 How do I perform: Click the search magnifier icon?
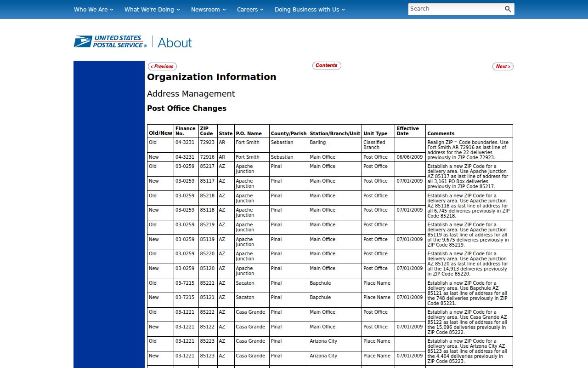(508, 9)
